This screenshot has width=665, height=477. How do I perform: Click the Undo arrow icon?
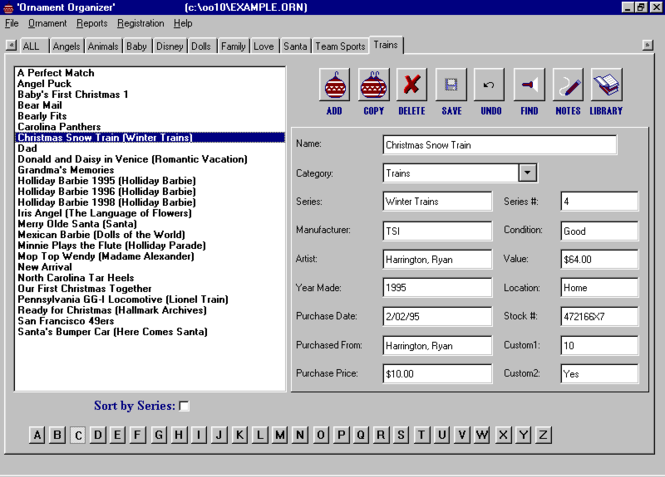[490, 86]
